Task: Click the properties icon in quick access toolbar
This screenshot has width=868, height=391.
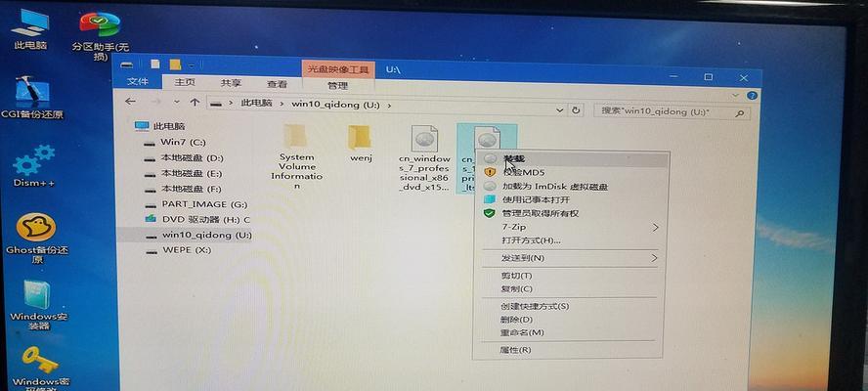Action: click(155, 64)
